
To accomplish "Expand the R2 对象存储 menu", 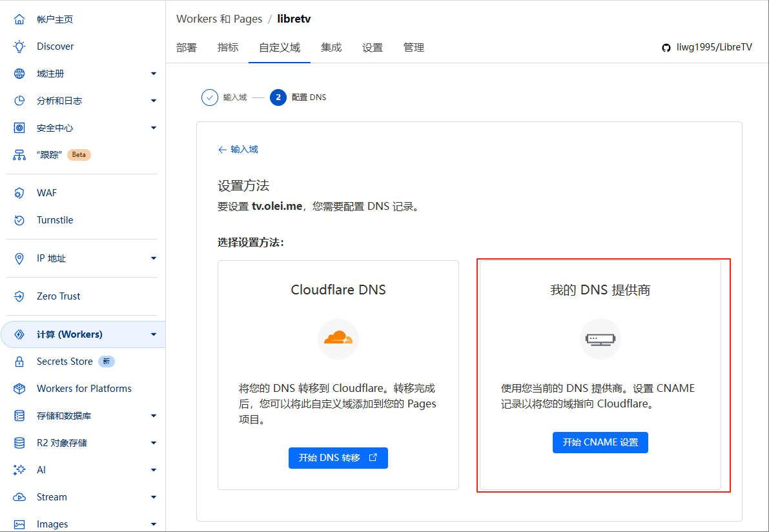I will pos(154,443).
